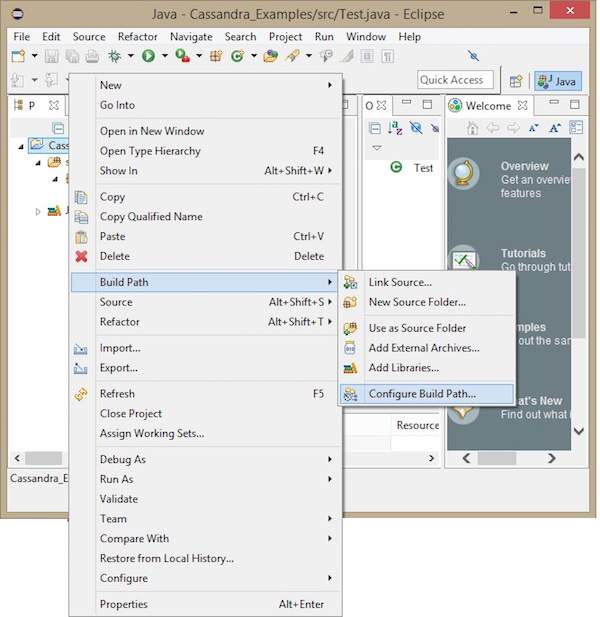Screen dimensions: 600x617
Task: Click the Open Perspective icon
Action: (x=516, y=81)
